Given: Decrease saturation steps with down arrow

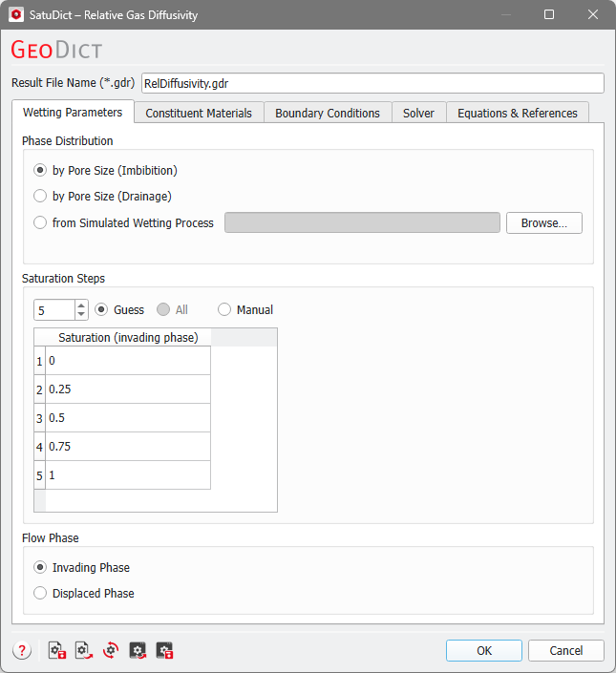Looking at the screenshot, I should point(81,315).
